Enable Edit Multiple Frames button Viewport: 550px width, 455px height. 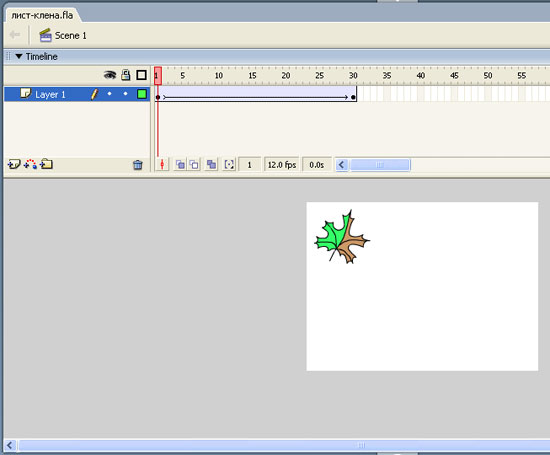tap(212, 165)
